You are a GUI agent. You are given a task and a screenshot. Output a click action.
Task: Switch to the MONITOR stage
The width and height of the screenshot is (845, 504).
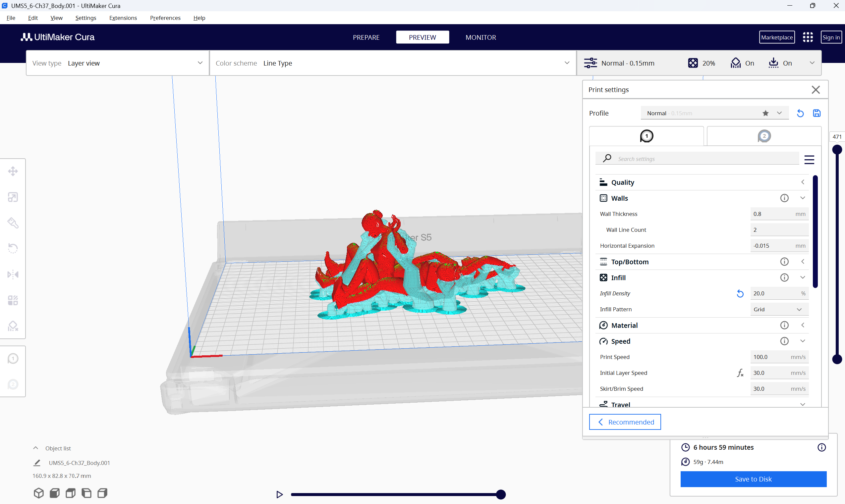coord(480,37)
